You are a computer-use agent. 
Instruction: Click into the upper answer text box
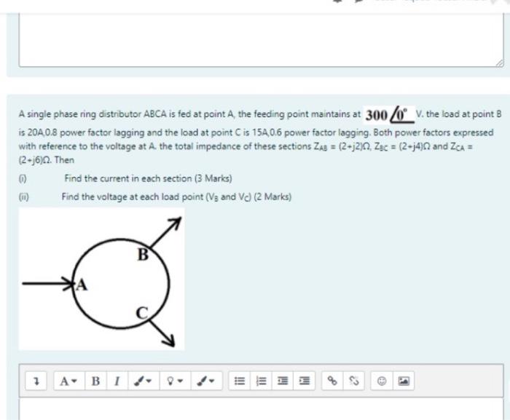261,39
